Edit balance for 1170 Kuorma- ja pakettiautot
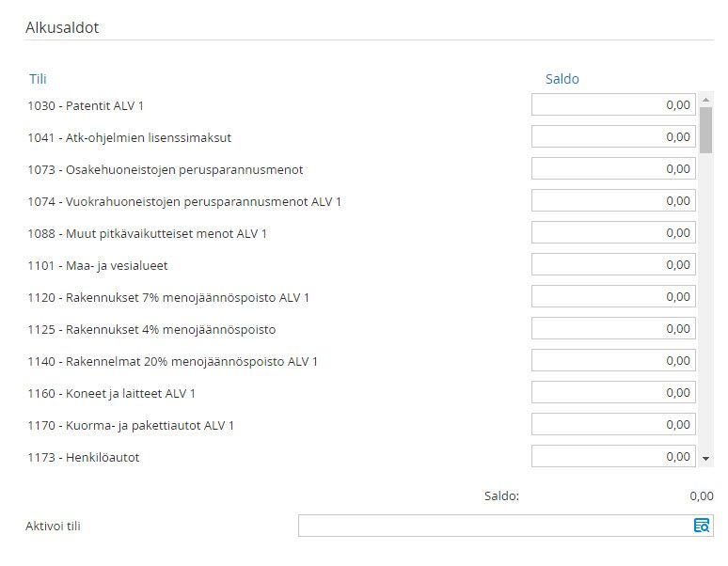This screenshot has width=728, height=566. [x=613, y=425]
